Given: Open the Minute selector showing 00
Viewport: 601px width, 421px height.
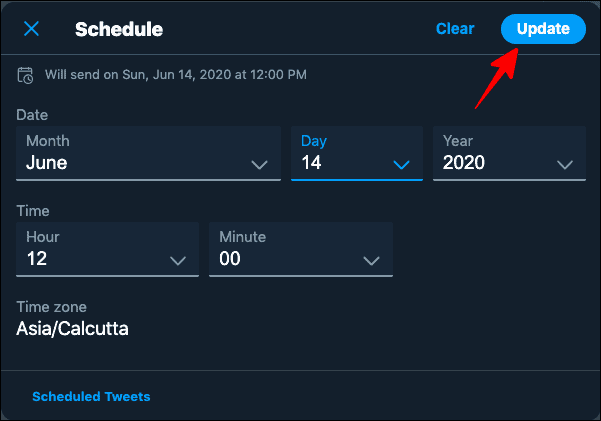Looking at the screenshot, I should (x=301, y=249).
